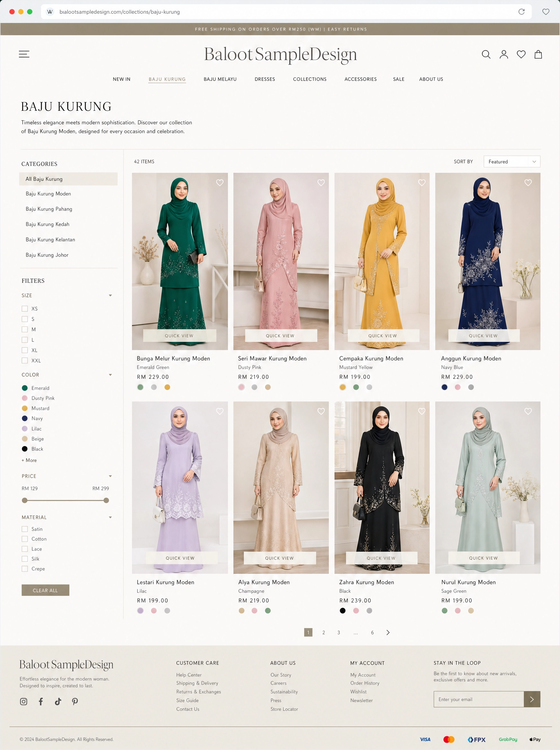560x750 pixels.
Task: Click the search magnifier icon
Action: pos(486,54)
